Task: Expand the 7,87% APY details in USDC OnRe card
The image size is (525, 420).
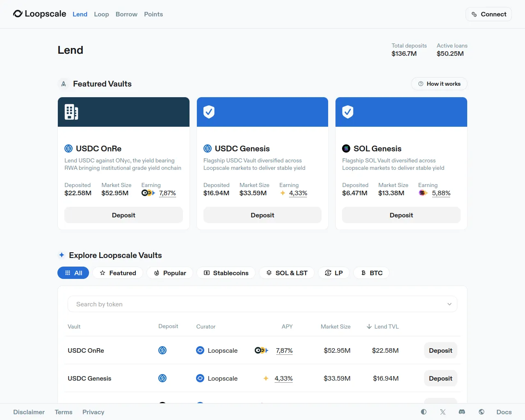Action: click(167, 193)
